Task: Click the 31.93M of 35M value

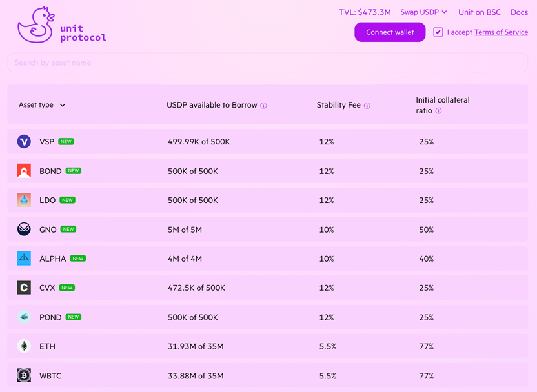Action: pos(196,346)
